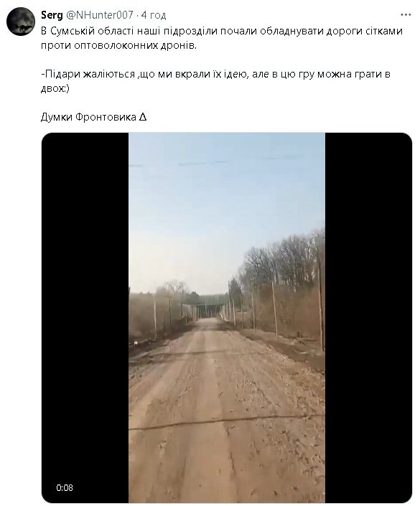420x506 pixels.
Task: Click the net tunnel structure down the road
Action: pos(205,306)
